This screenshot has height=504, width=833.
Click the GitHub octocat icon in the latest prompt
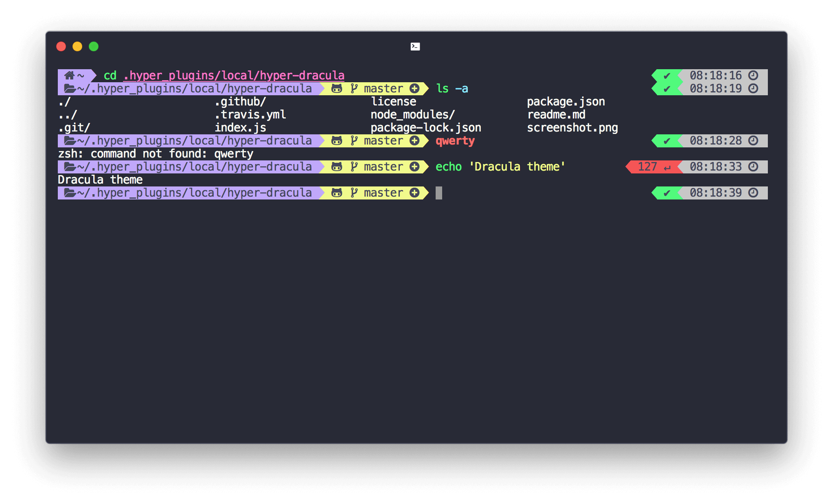(x=337, y=193)
